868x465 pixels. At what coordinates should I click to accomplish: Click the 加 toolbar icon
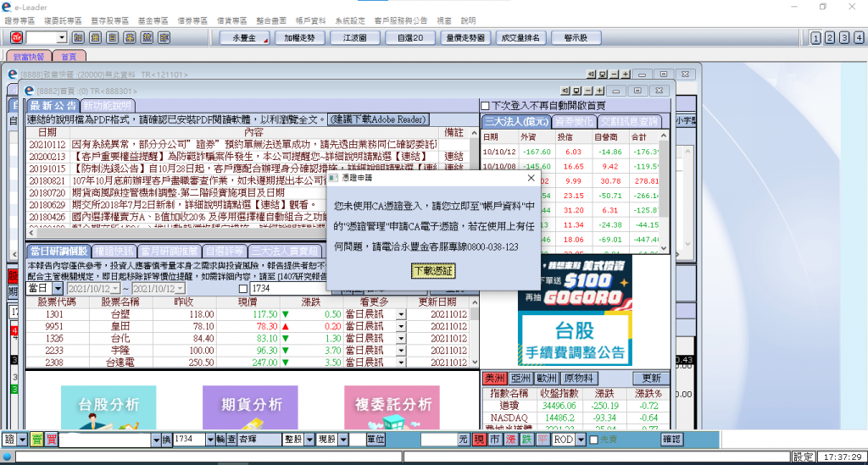[78, 37]
